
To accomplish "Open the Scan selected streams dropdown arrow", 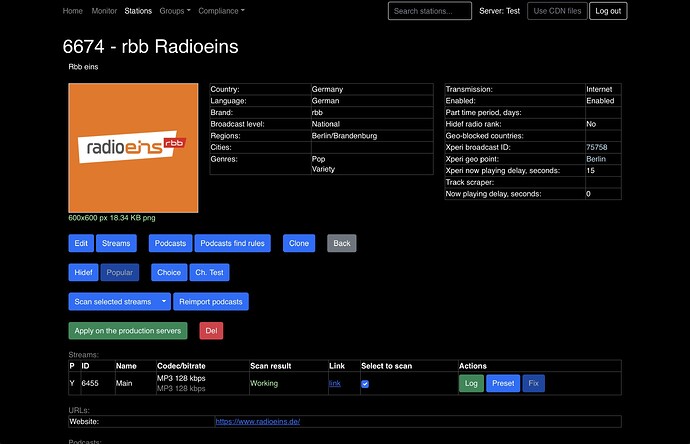I will (x=164, y=302).
